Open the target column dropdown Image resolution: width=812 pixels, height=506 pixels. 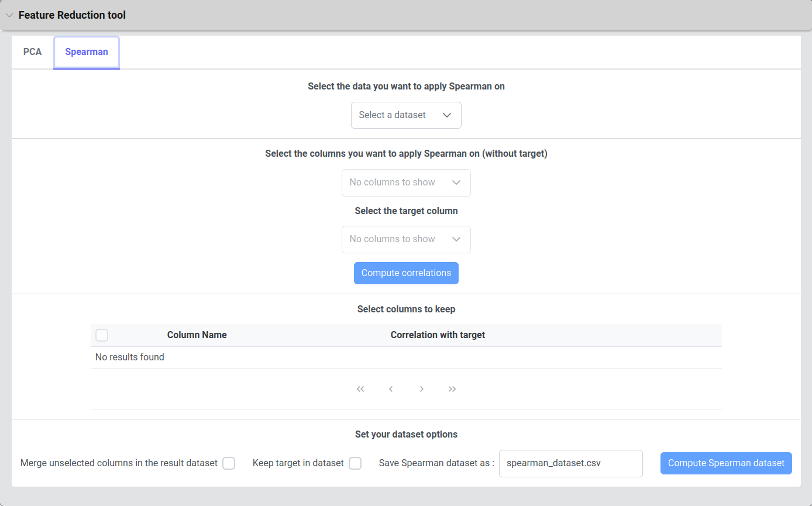pyautogui.click(x=405, y=239)
